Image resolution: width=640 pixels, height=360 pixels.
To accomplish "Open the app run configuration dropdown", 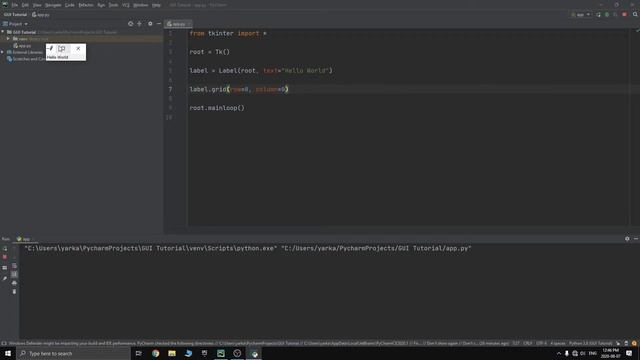I will 581,15.
